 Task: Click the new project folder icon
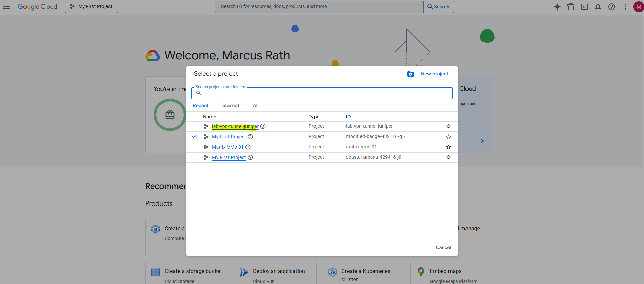coord(411,74)
